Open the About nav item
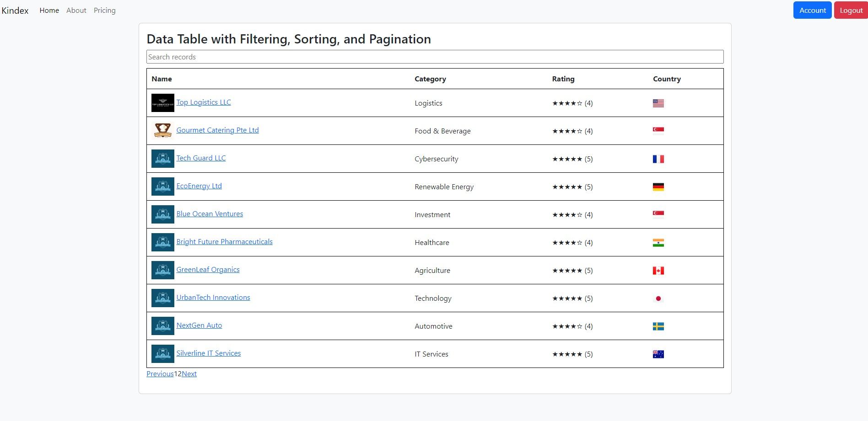The height and width of the screenshot is (421, 868). pyautogui.click(x=76, y=11)
